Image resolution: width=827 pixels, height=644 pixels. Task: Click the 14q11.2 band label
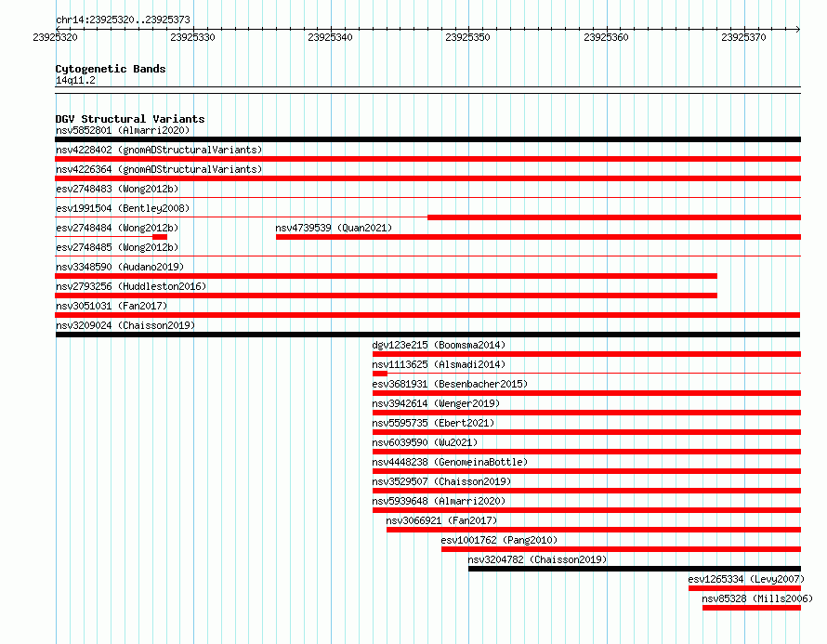(x=75, y=80)
